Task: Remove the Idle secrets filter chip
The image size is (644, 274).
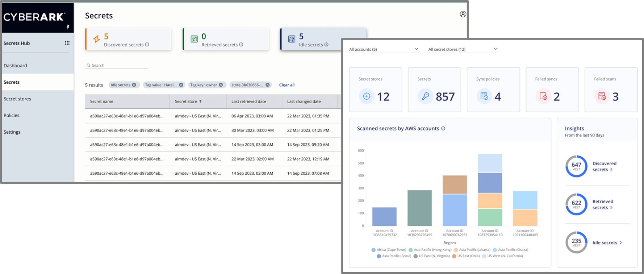Action: (x=134, y=85)
